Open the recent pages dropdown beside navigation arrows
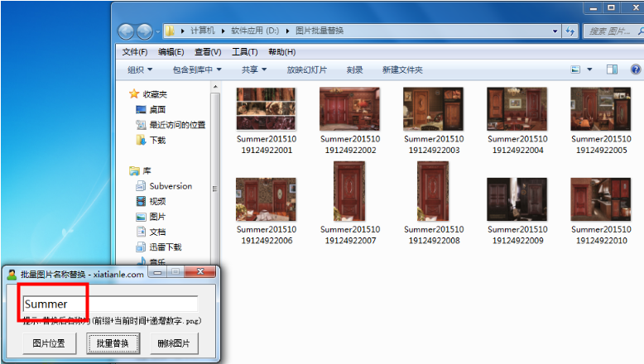The image size is (644, 364). pyautogui.click(x=157, y=31)
